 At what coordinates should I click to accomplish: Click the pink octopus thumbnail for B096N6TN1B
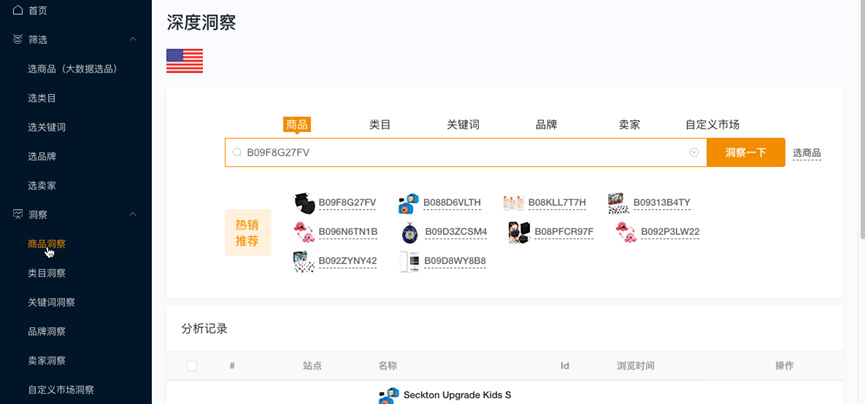pyautogui.click(x=304, y=232)
